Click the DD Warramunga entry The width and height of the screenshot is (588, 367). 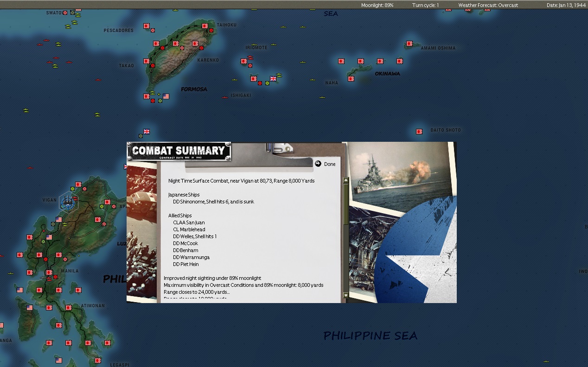[x=192, y=257]
